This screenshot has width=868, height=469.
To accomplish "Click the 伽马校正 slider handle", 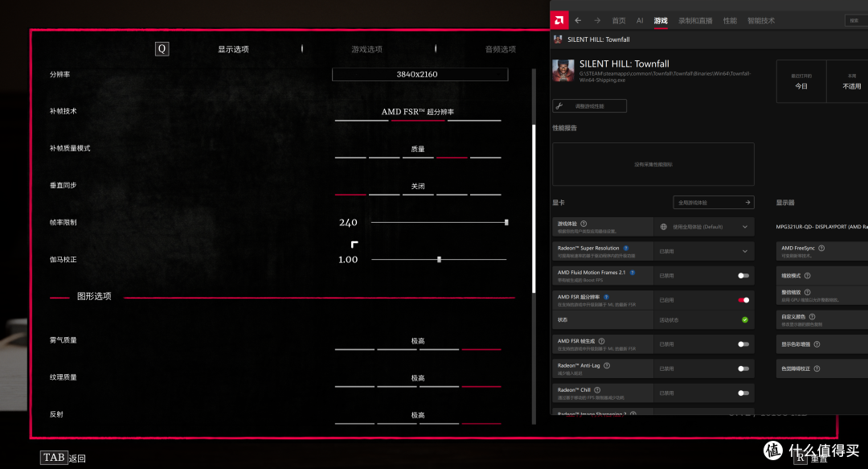I will click(439, 260).
